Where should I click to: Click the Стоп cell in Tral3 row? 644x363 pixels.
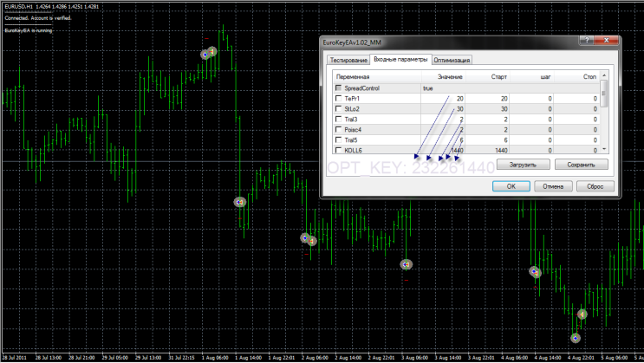click(577, 119)
